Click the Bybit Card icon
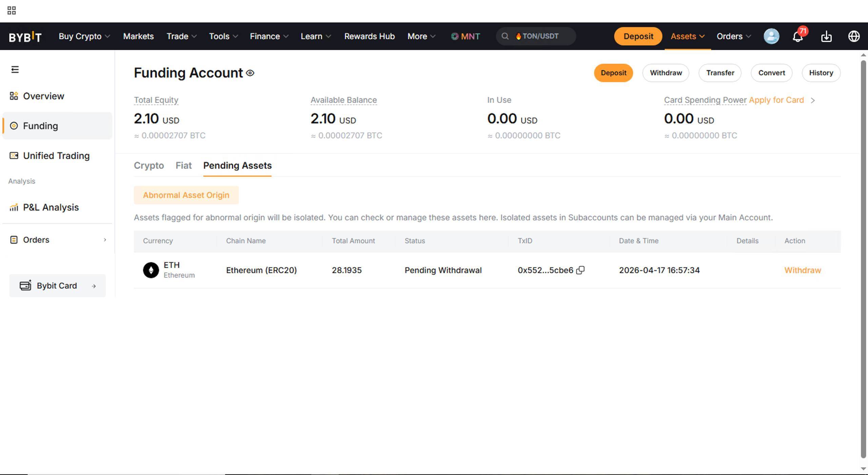 [25, 285]
